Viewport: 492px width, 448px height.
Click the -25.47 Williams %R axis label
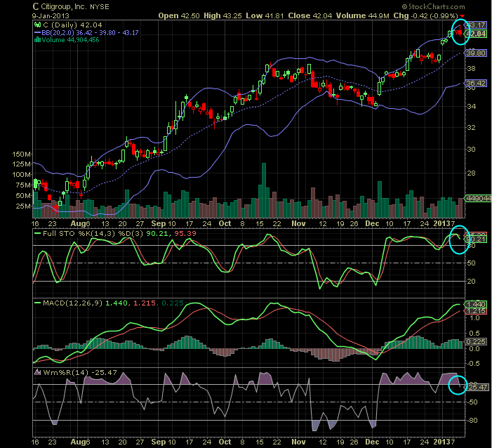click(x=477, y=388)
